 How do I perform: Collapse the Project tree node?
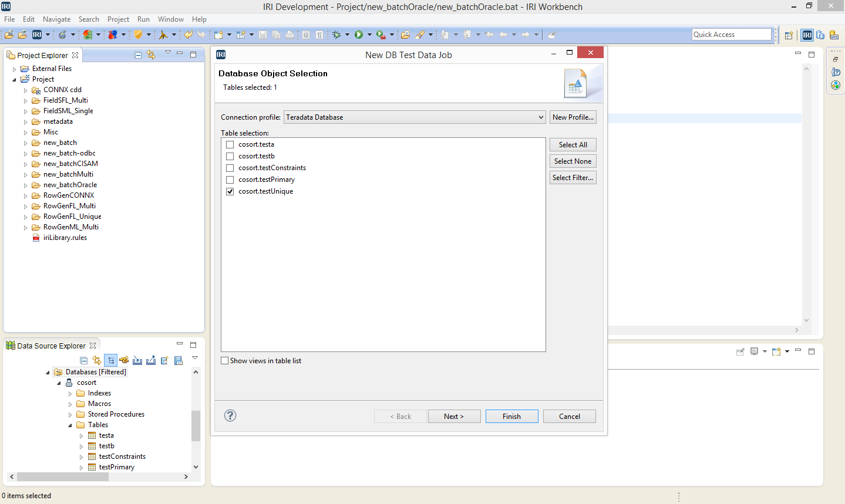click(x=15, y=80)
